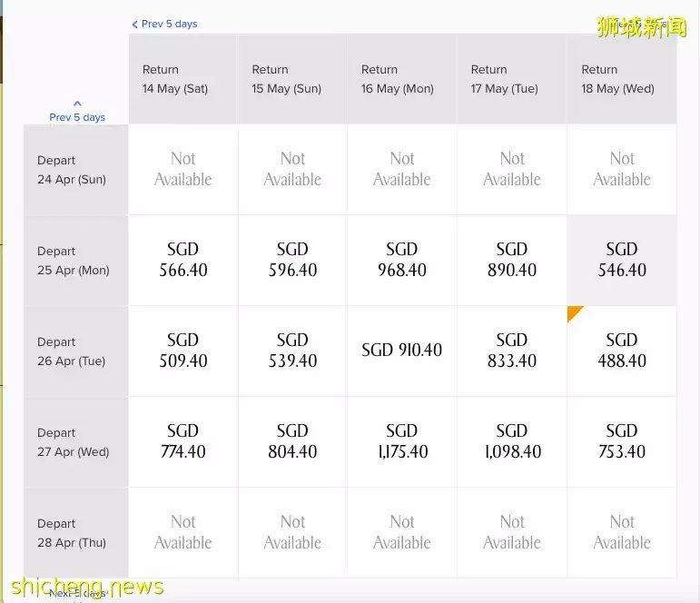The image size is (700, 603).
Task: Select fare SGD 566.40 for 25 Apr–14 May
Action: (182, 260)
